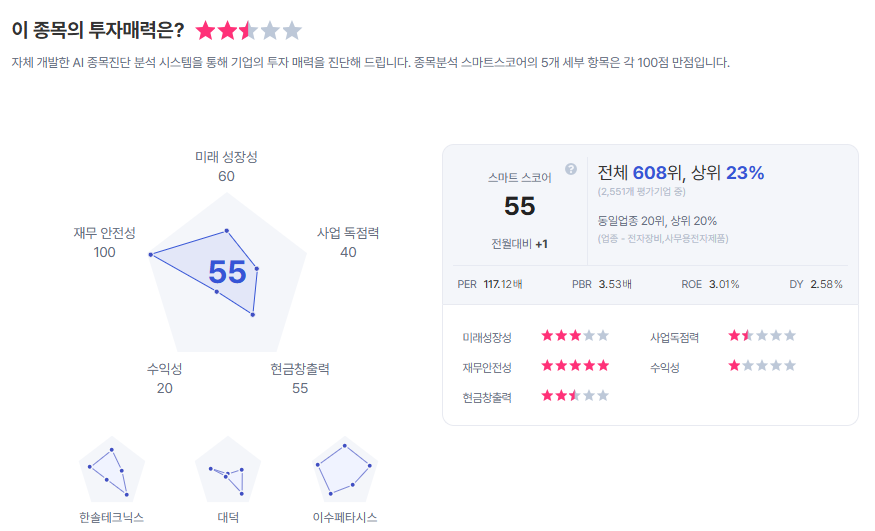Image resolution: width=875 pixels, height=531 pixels.
Task: Click the 한솔테크닉스 stock name link
Action: tap(112, 518)
